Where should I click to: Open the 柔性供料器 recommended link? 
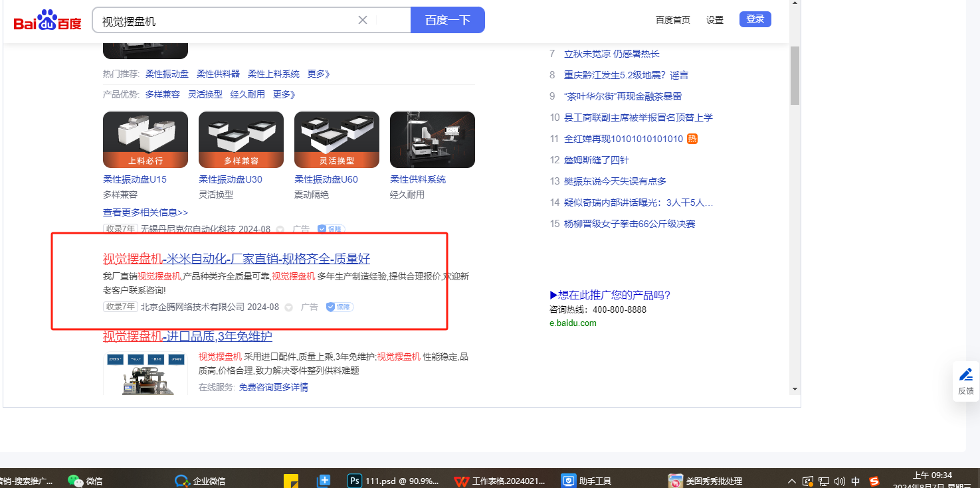tap(218, 74)
